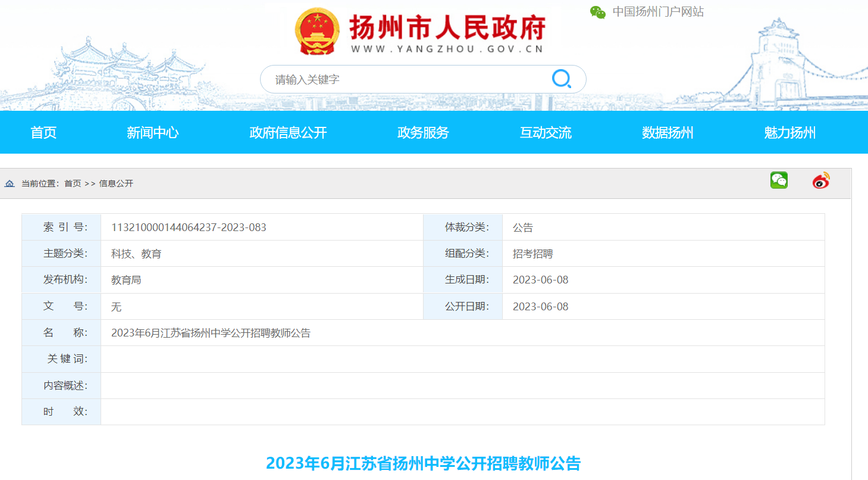The image size is (868, 480).
Task: Click the 扬州市人民政府 site title text
Action: pyautogui.click(x=447, y=27)
